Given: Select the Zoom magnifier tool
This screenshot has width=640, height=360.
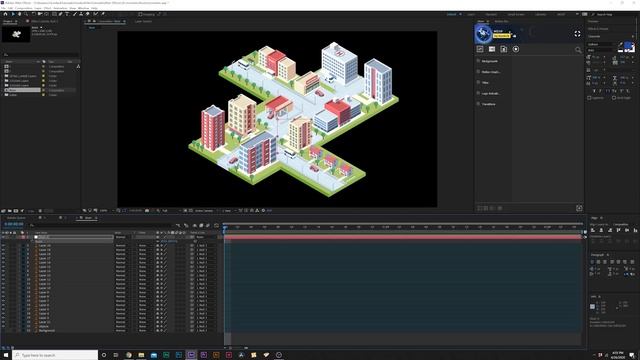Looking at the screenshot, I should click(26, 14).
